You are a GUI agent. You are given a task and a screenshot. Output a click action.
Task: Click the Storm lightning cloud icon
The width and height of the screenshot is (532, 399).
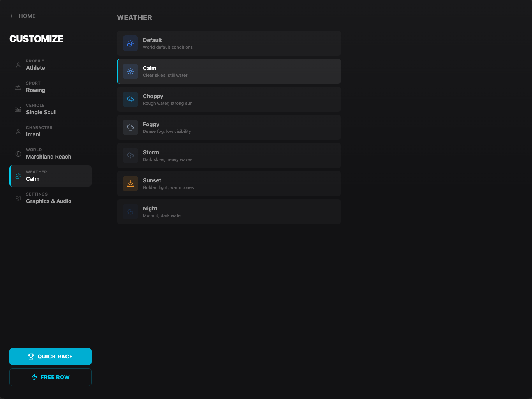[x=130, y=155]
